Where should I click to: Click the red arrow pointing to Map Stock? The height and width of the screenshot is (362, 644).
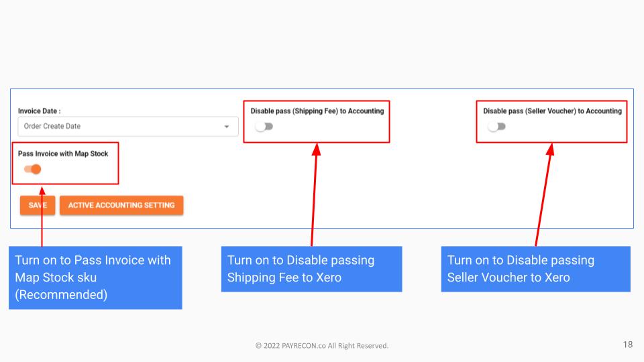(42, 217)
